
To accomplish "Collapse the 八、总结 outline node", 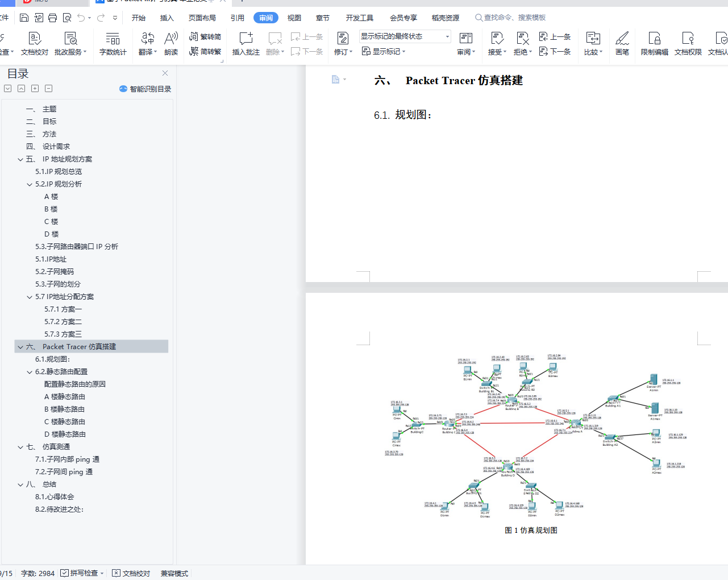I will pyautogui.click(x=20, y=484).
